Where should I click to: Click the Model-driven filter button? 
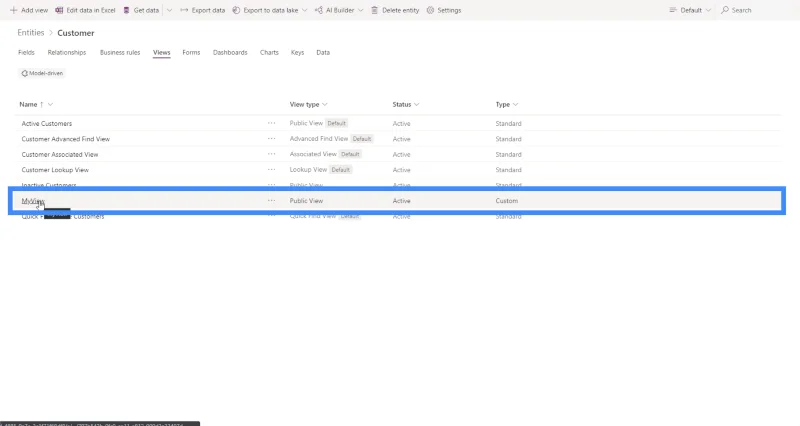tap(42, 73)
